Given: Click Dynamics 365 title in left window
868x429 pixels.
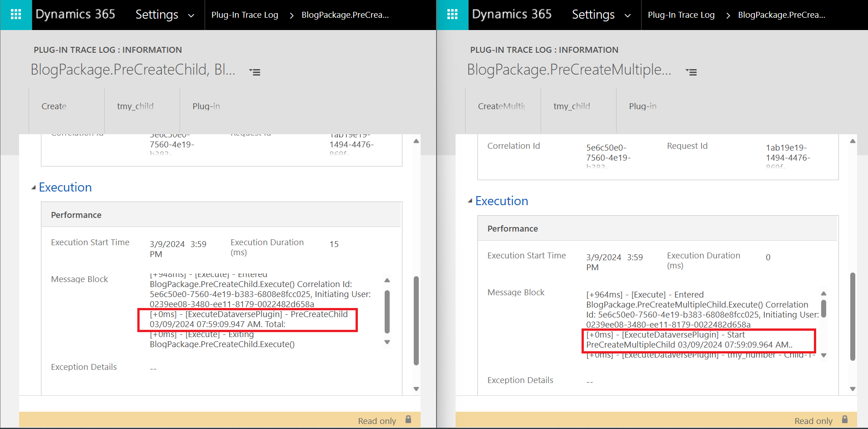Looking at the screenshot, I should click(75, 15).
